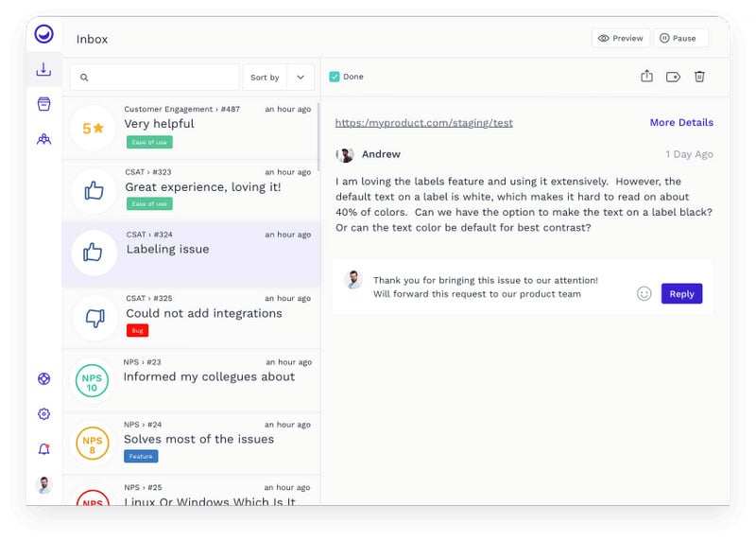The height and width of the screenshot is (541, 756).
Task: Click the app logo icon
Action: point(43,34)
